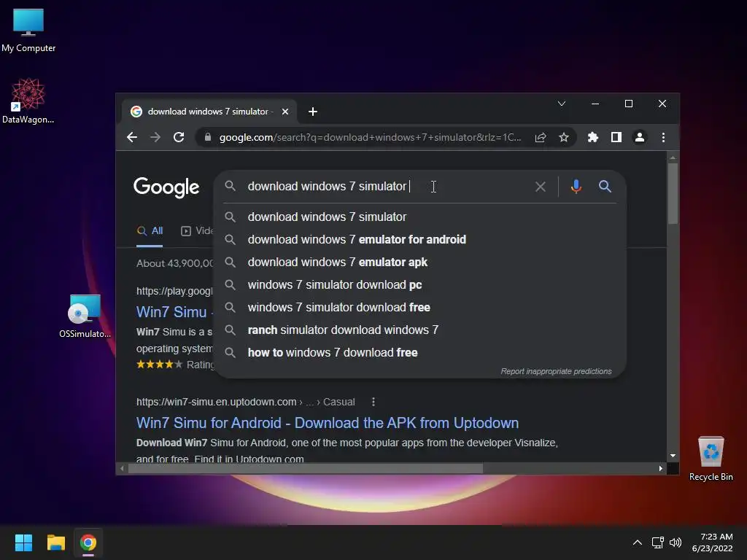
Task: View site info via the lock icon
Action: pos(207,137)
